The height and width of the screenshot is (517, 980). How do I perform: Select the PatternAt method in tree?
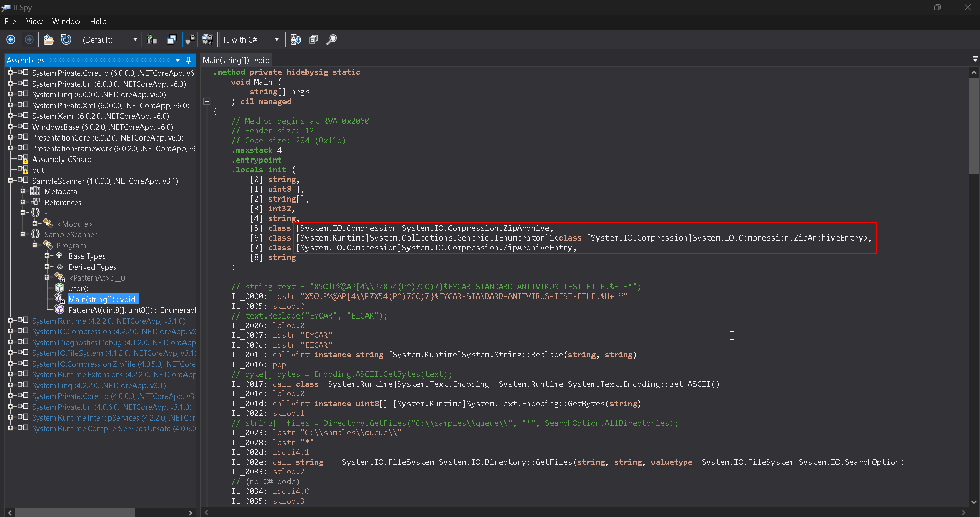coord(132,310)
